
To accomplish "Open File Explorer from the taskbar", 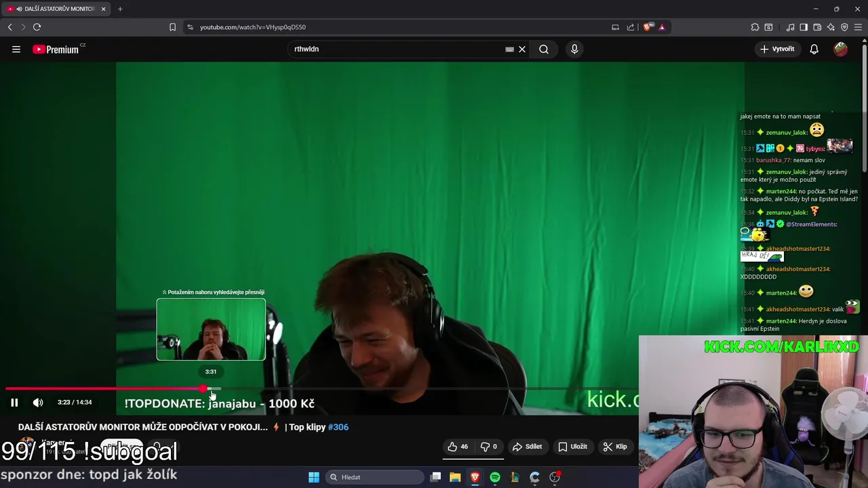I will [x=455, y=477].
